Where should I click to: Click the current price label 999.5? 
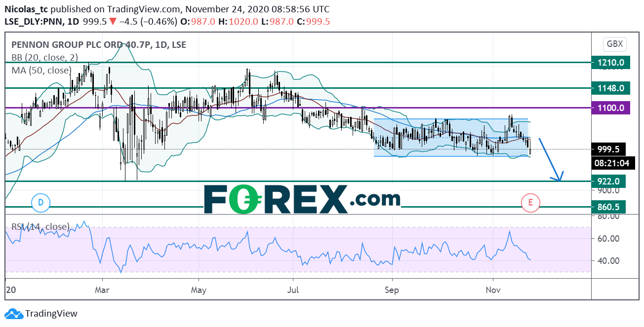[608, 148]
